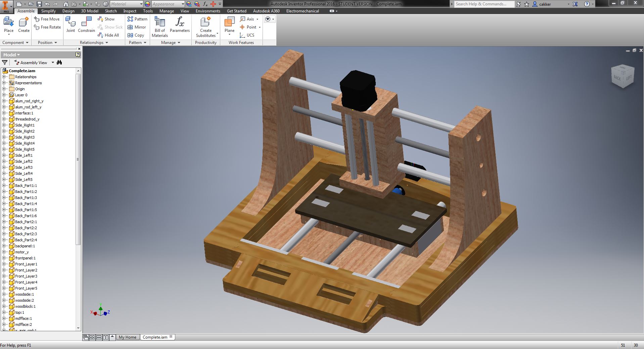Image resolution: width=644 pixels, height=349 pixels.
Task: Switch to the Design ribbon tab
Action: (x=68, y=11)
